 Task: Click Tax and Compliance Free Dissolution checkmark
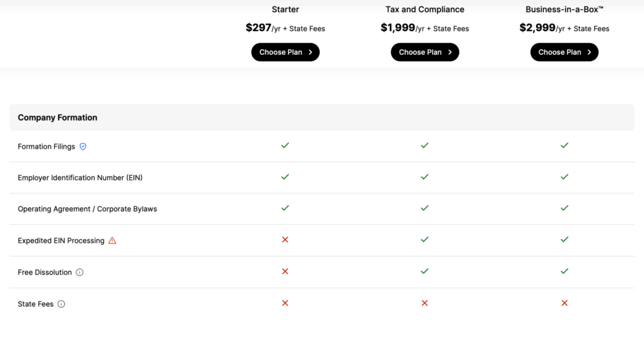coord(425,271)
